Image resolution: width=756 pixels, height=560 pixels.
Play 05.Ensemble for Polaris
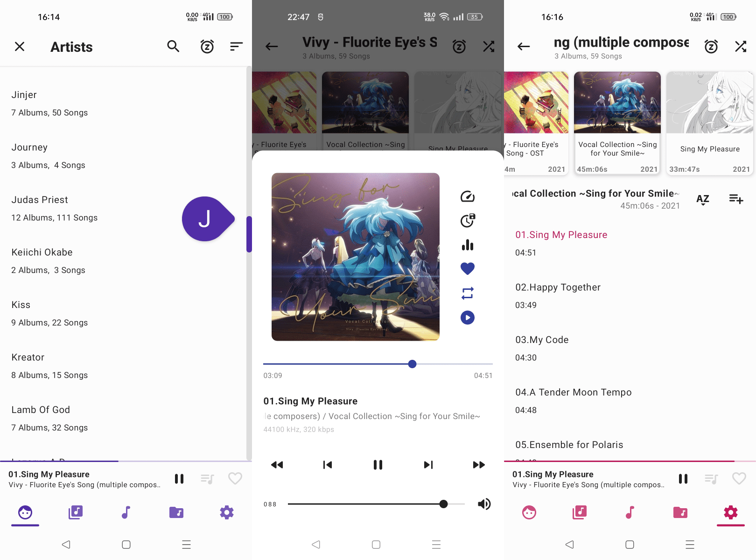630,444
